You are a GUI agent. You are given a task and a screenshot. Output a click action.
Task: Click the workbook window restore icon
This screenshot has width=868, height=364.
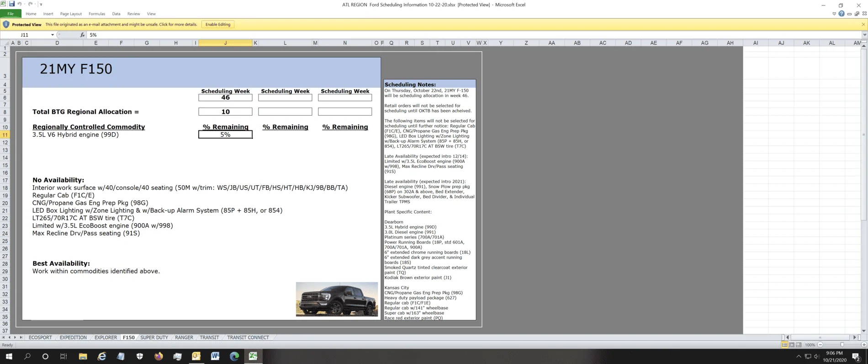857,14
